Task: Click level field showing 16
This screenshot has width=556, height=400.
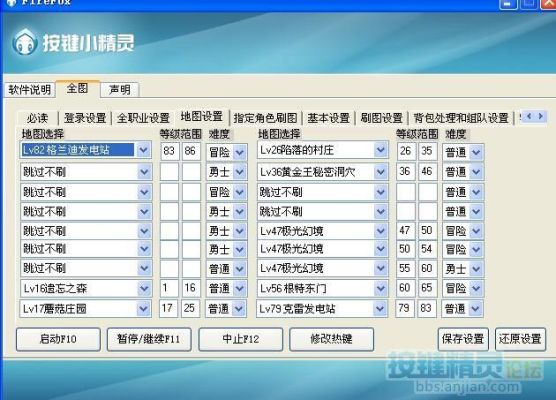Action: [x=191, y=288]
